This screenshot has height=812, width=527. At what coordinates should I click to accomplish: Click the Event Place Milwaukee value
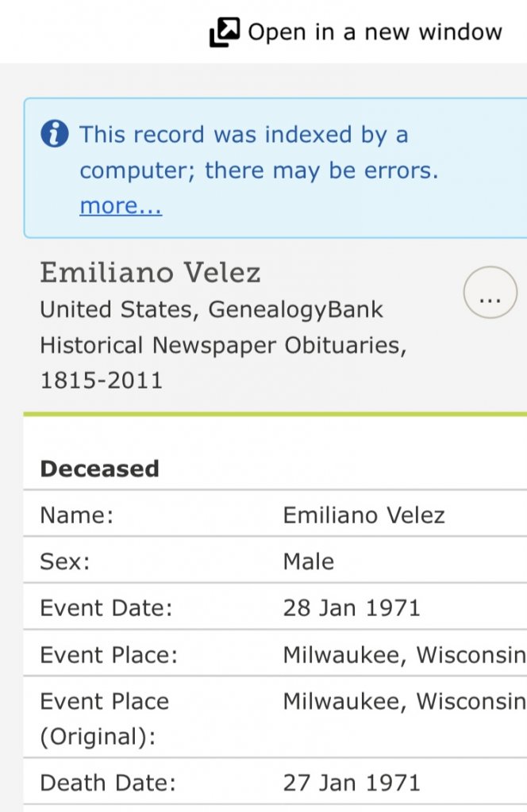pyautogui.click(x=403, y=656)
